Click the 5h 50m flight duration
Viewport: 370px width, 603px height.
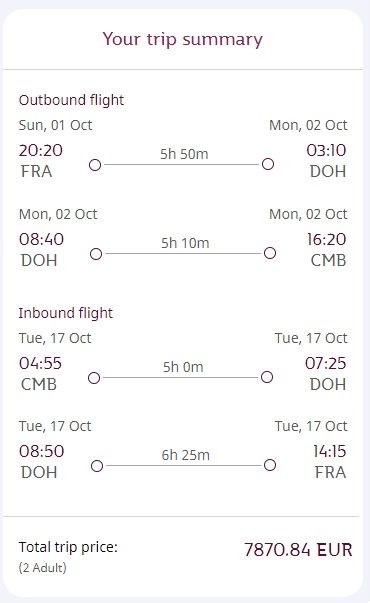tap(184, 154)
